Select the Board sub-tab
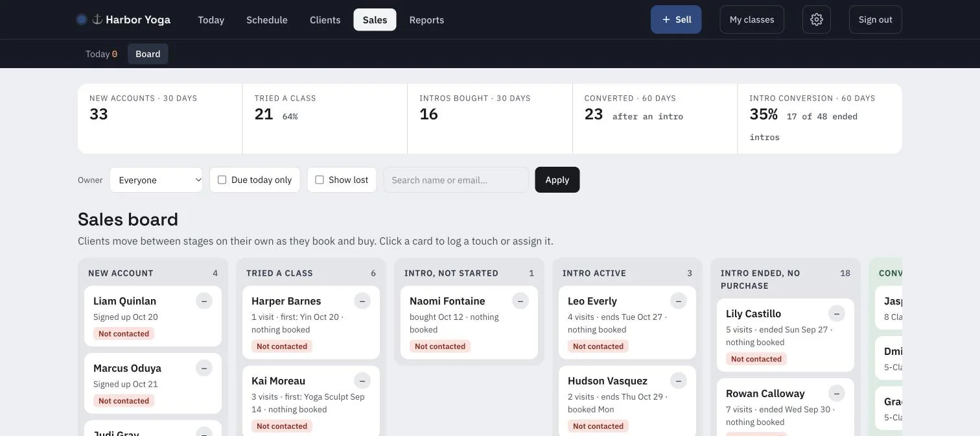Screen dimensions: 980x436 pos(148,54)
